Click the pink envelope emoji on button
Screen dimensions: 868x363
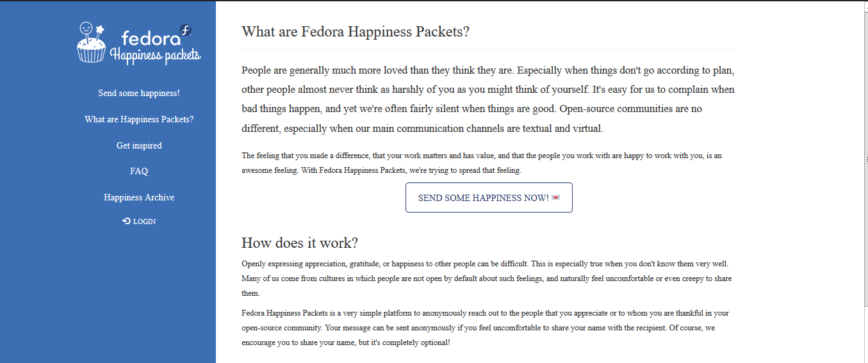(555, 198)
